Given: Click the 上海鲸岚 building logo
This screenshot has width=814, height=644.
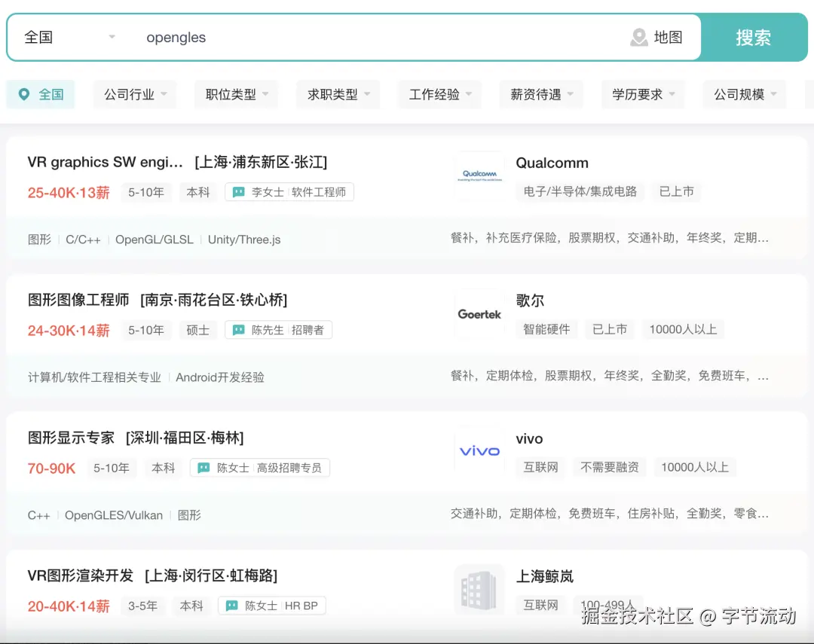Looking at the screenshot, I should tap(479, 589).
